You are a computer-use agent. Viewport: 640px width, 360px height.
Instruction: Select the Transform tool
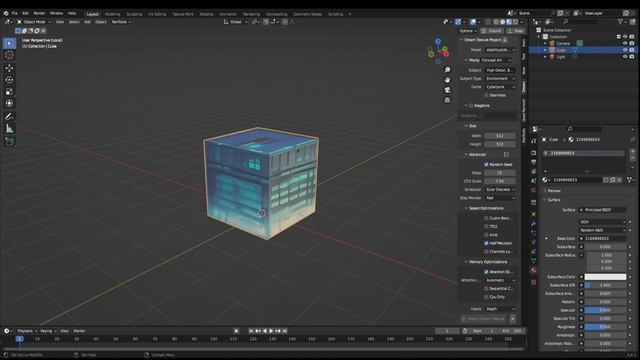point(9,104)
